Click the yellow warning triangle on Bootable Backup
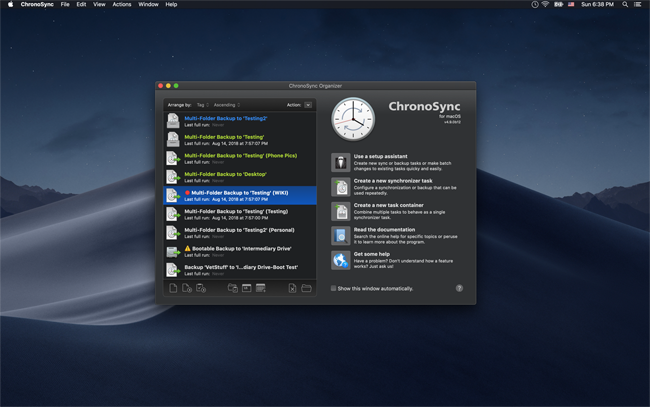This screenshot has height=407, width=650. coord(187,248)
